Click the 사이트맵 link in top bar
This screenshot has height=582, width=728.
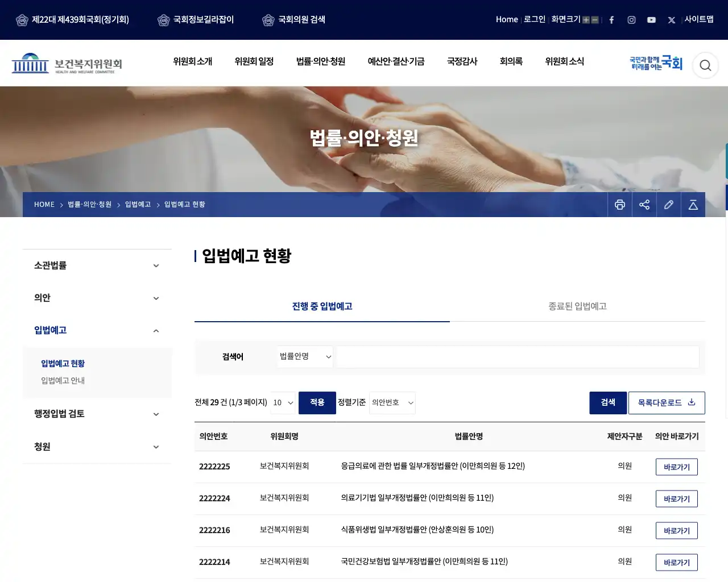(x=699, y=19)
